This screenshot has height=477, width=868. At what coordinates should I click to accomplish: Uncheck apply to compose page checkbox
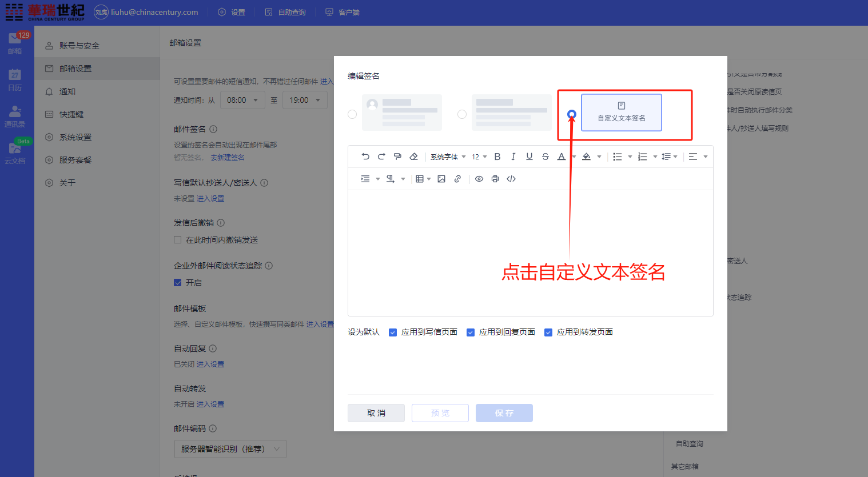pos(393,332)
